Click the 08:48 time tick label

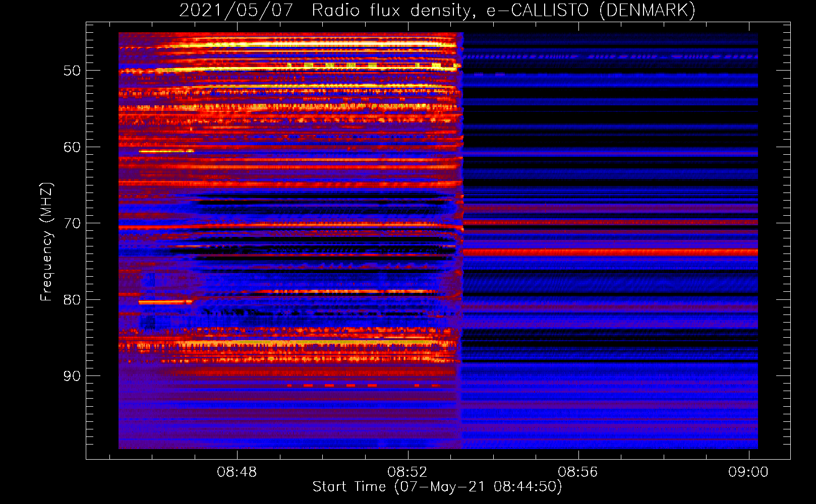pyautogui.click(x=237, y=472)
